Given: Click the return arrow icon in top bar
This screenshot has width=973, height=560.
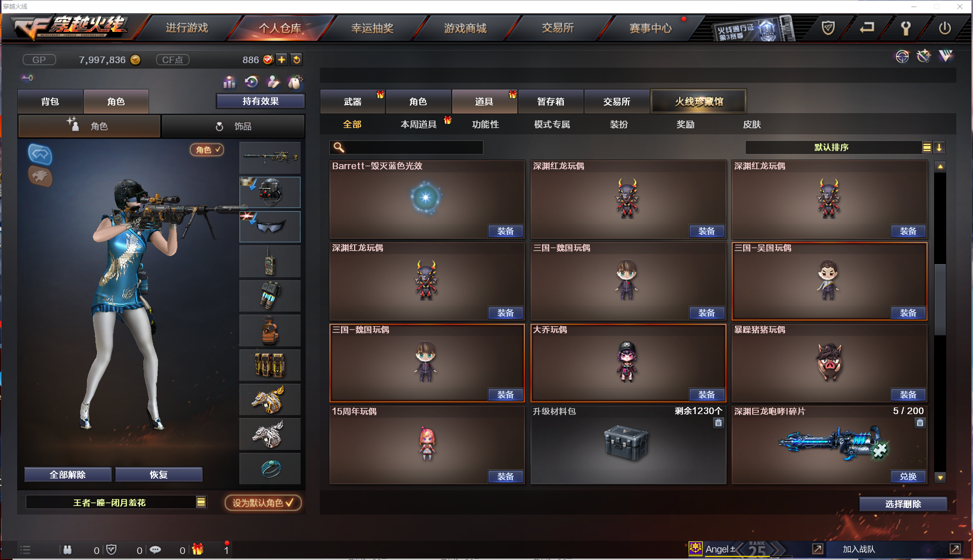Looking at the screenshot, I should tap(867, 28).
